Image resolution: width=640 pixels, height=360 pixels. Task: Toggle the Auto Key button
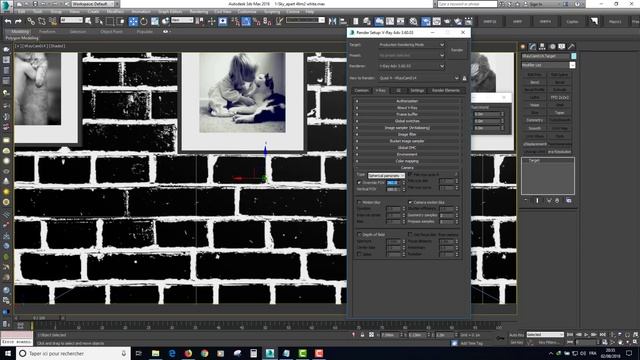[516, 335]
